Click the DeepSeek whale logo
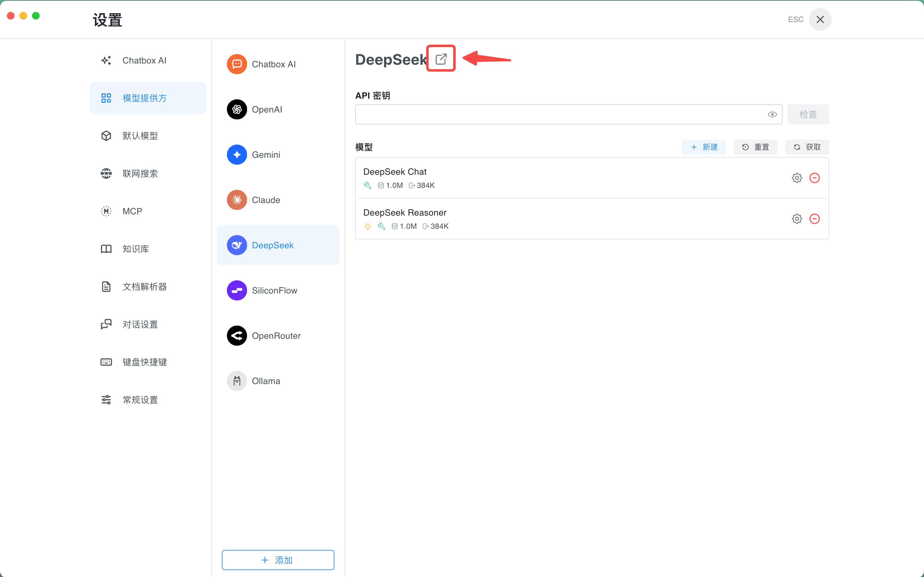 (237, 245)
